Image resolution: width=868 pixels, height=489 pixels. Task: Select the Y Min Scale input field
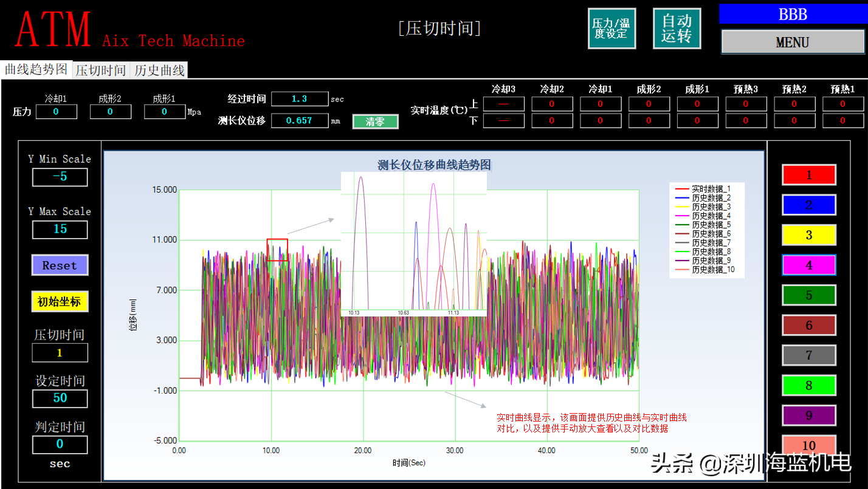[60, 177]
